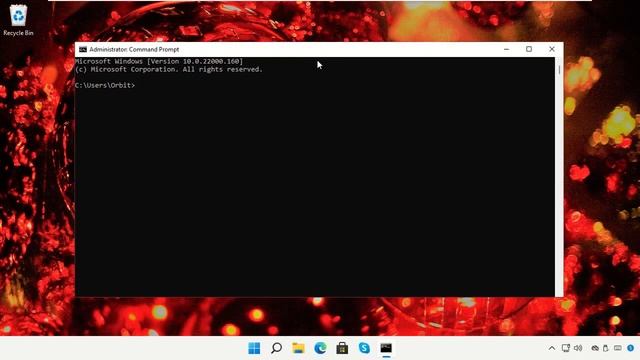This screenshot has height=360, width=640.
Task: Open touch keyboard tray icon
Action: coord(618,348)
